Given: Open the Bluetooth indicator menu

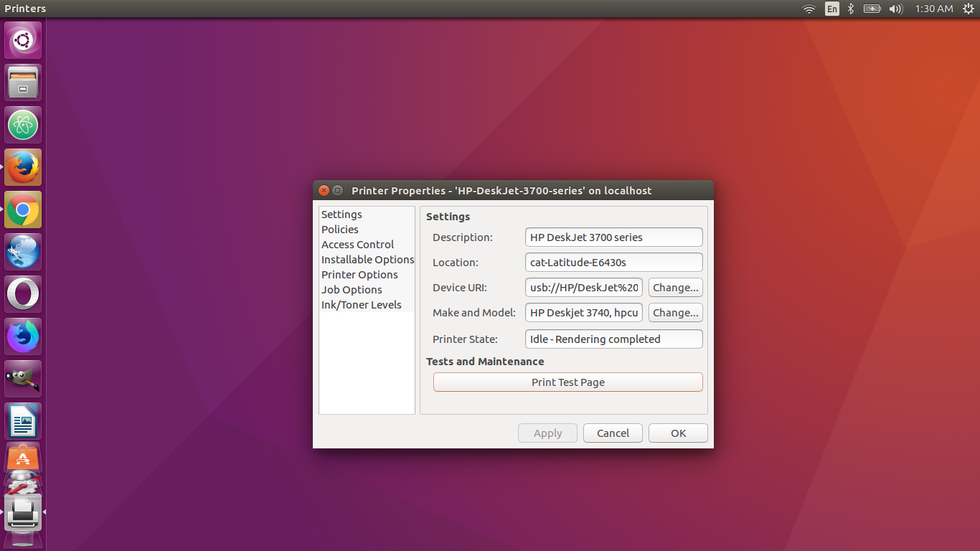Looking at the screenshot, I should pyautogui.click(x=851, y=9).
